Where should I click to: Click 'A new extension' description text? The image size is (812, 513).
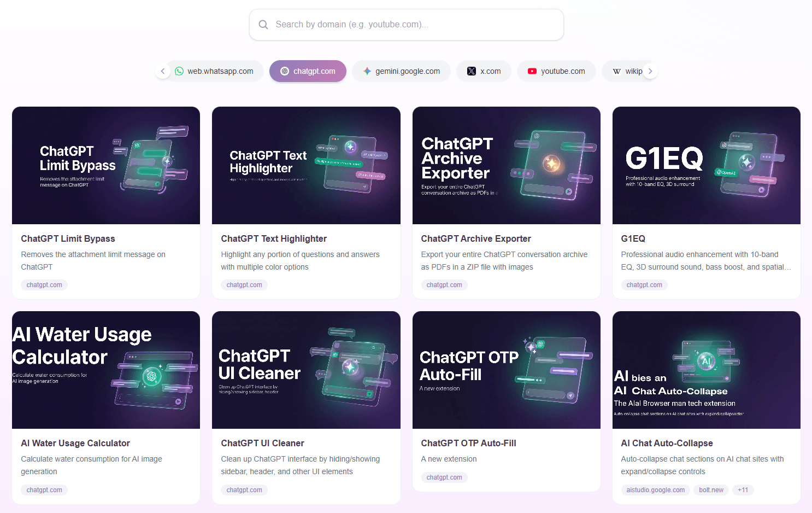tap(449, 459)
